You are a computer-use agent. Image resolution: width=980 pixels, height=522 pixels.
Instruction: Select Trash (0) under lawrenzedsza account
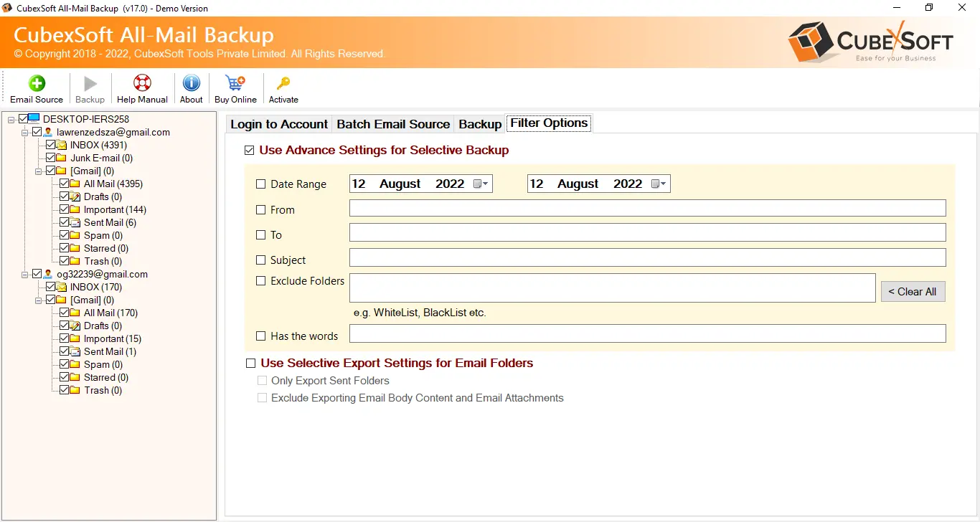(x=103, y=261)
